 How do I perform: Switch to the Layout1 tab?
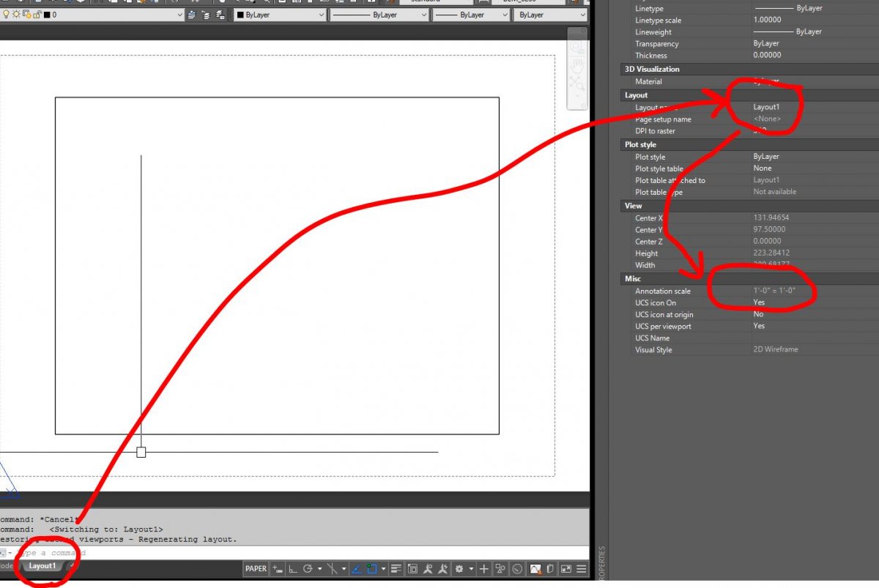pos(42,565)
